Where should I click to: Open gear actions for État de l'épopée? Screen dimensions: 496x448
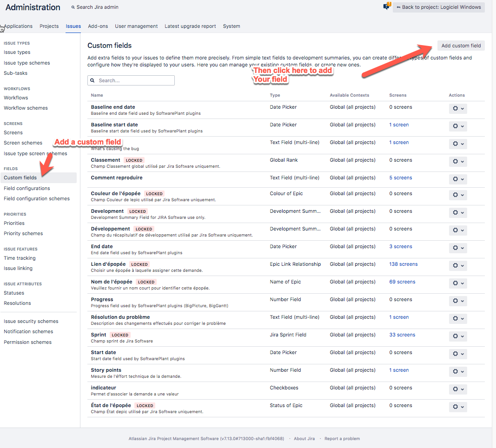(458, 407)
